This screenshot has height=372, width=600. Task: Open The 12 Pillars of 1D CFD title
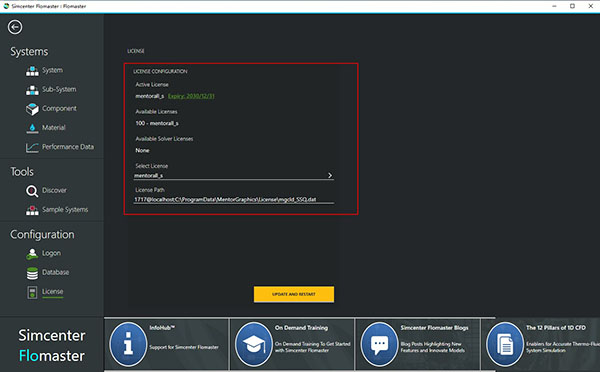pyautogui.click(x=556, y=328)
